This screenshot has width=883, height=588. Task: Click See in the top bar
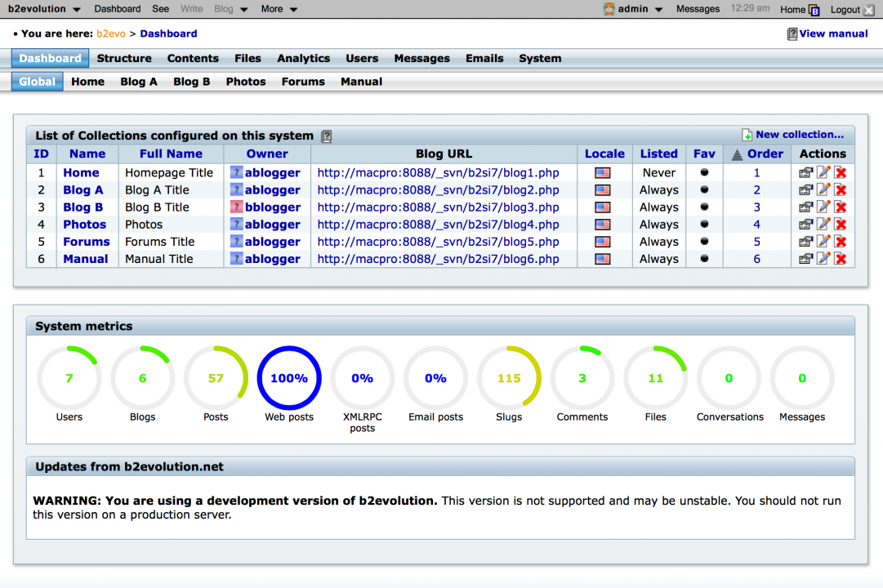160,9
